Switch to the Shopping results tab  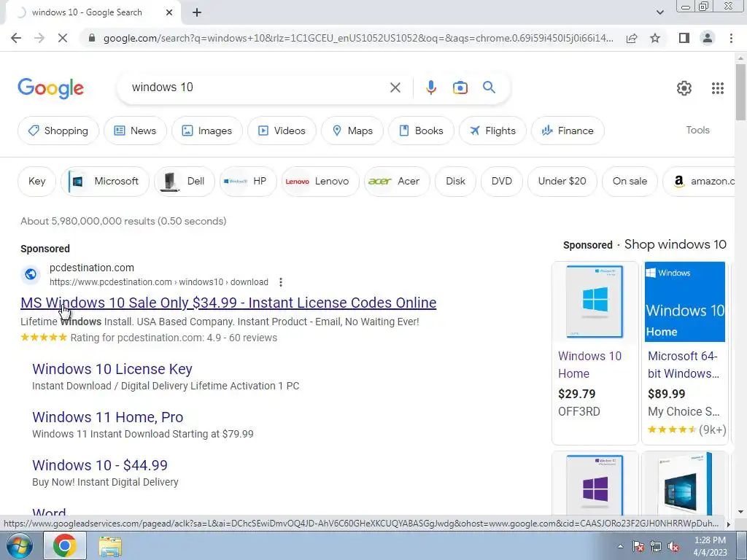click(58, 131)
